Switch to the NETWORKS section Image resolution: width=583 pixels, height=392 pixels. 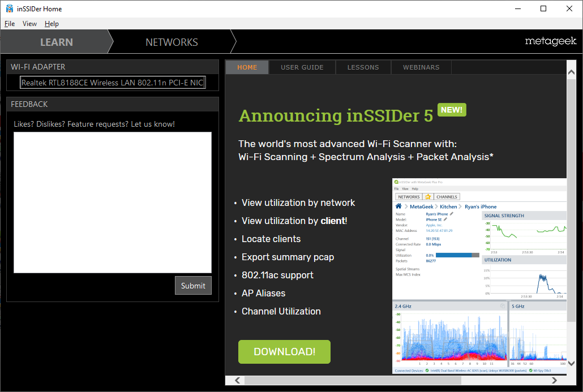(172, 42)
